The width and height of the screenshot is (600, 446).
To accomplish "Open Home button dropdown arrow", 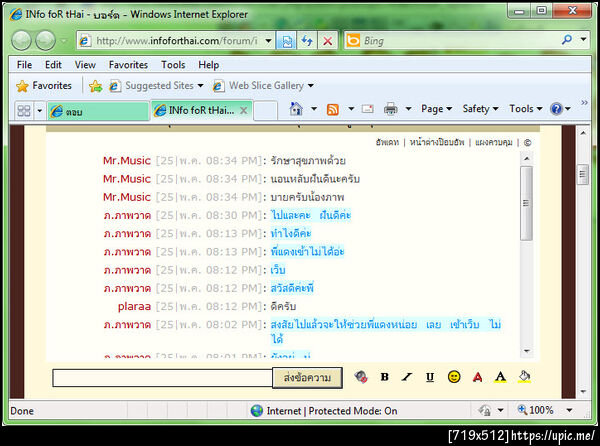I will [314, 109].
